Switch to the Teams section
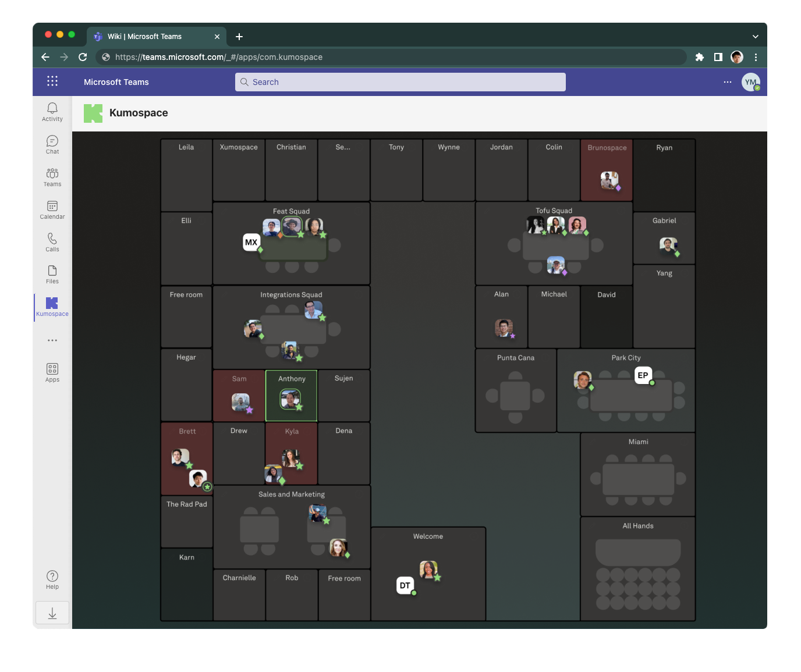 (52, 177)
